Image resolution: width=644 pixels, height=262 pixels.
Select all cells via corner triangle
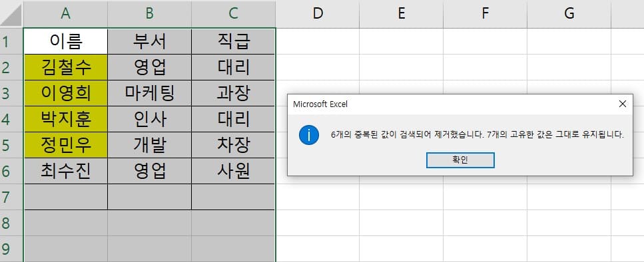point(11,14)
